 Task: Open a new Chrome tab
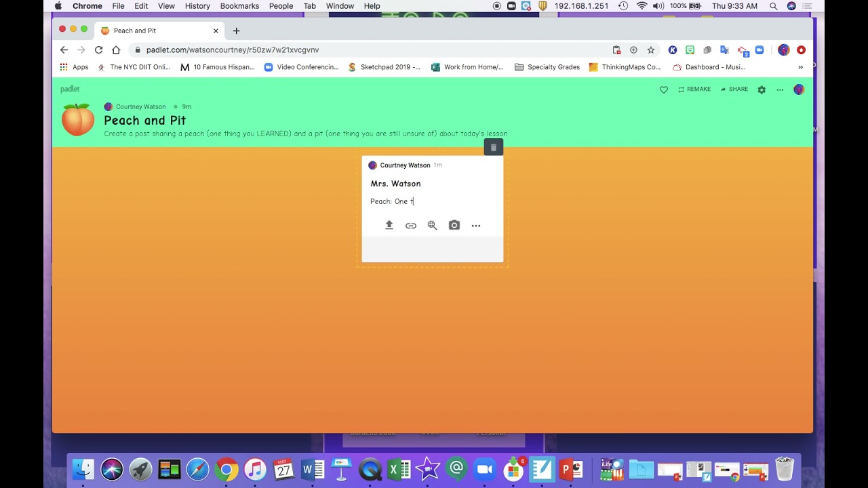[236, 30]
